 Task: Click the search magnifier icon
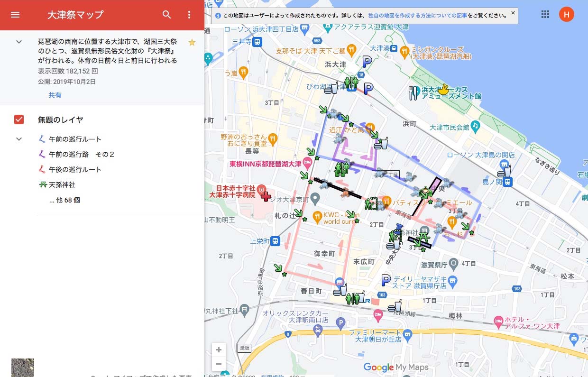click(x=167, y=15)
